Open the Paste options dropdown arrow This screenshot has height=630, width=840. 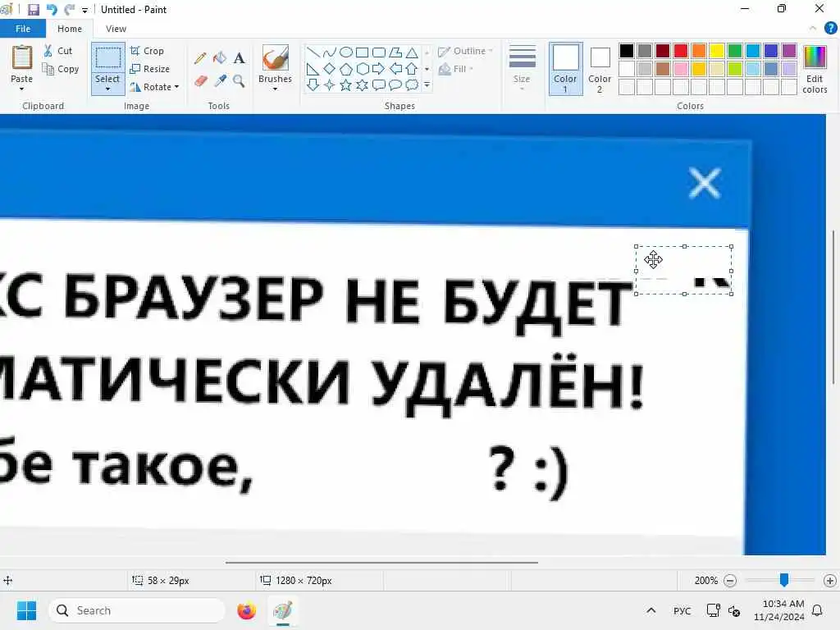point(21,89)
